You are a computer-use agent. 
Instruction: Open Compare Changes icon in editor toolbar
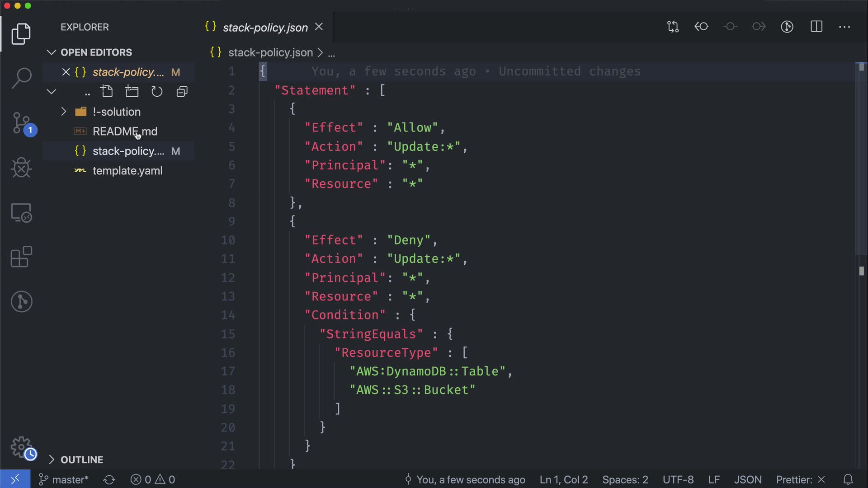(x=673, y=27)
